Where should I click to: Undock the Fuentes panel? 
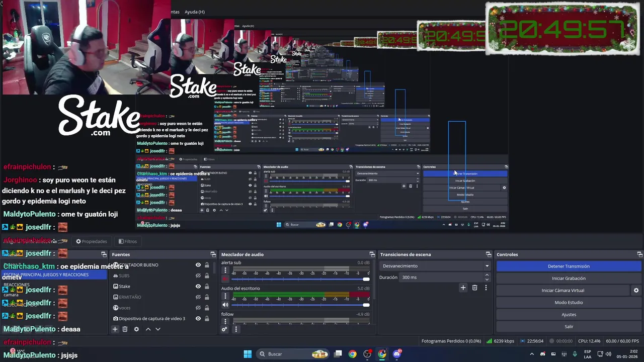pos(213,254)
